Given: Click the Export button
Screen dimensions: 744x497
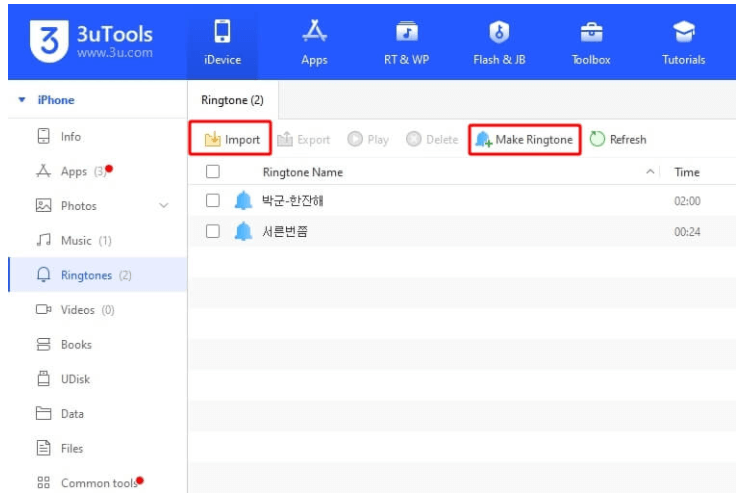Looking at the screenshot, I should [x=303, y=140].
